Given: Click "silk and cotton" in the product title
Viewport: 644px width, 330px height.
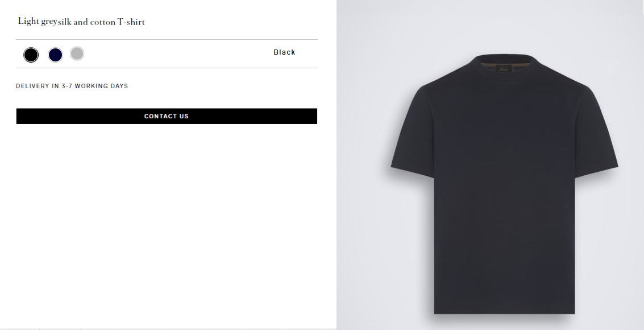Looking at the screenshot, I should point(86,22).
